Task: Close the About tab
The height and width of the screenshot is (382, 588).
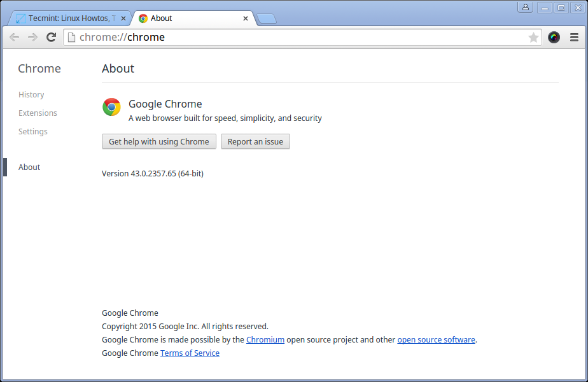Action: click(246, 18)
